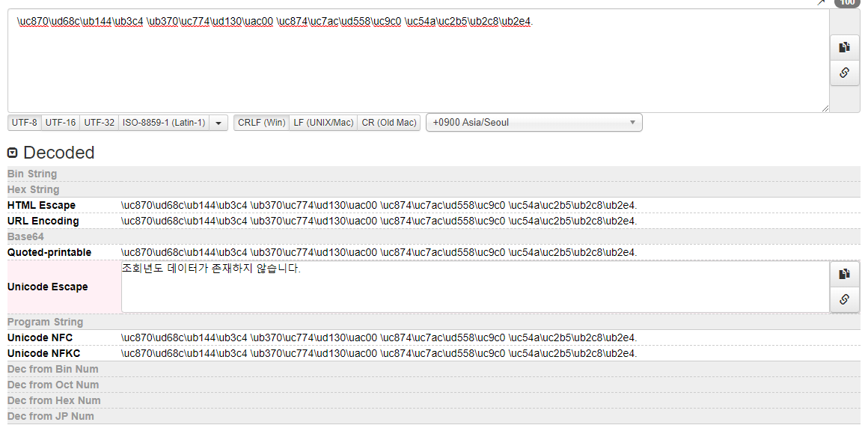Click the link icon beside input textarea
The width and height of the screenshot is (868, 431).
click(844, 73)
